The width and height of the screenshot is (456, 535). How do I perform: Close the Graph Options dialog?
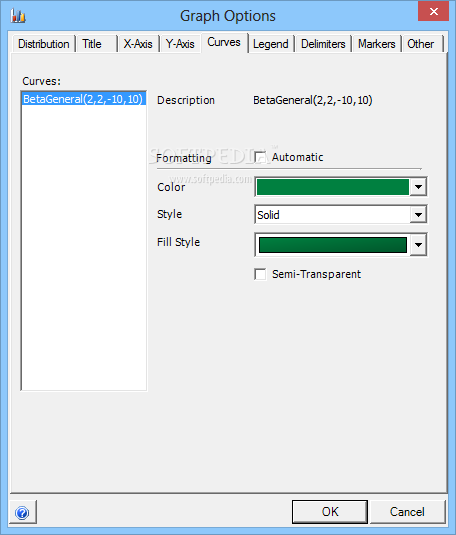(433, 11)
